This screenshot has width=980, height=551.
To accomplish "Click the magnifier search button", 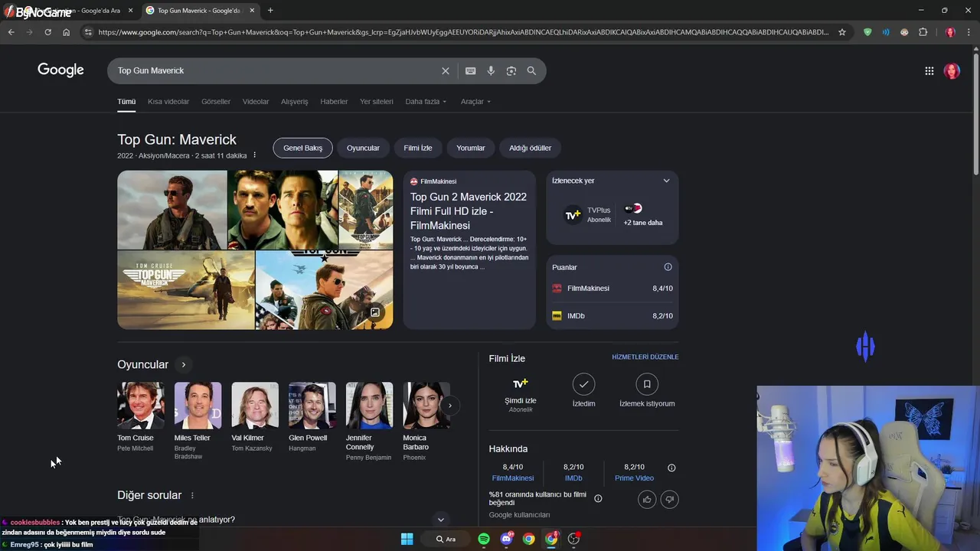I will [531, 70].
